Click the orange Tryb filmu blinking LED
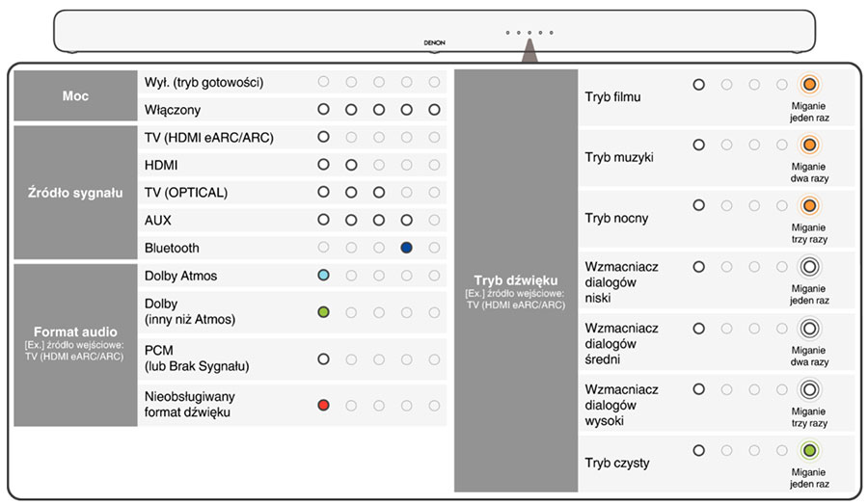Viewport: 868px width, 504px height. (x=809, y=85)
